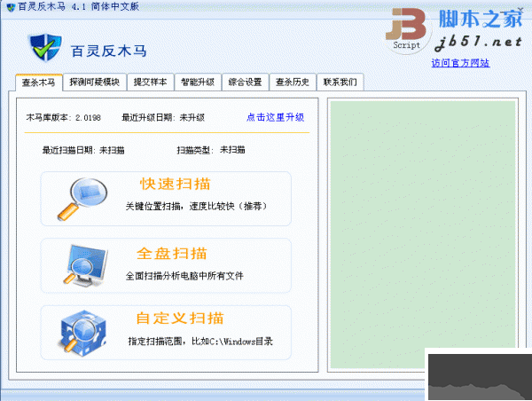The height and width of the screenshot is (401, 532).
Task: Click 最近升级日期: 未升级 text
Action: (x=163, y=118)
